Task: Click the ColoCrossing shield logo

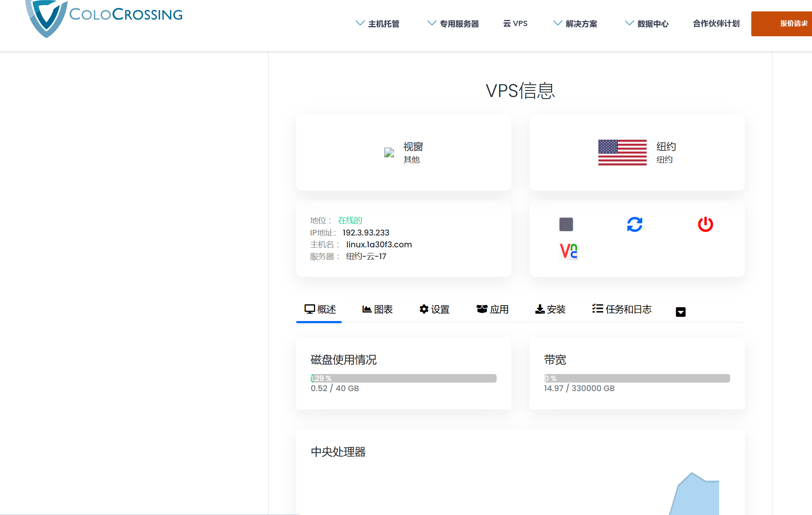Action: tap(47, 18)
